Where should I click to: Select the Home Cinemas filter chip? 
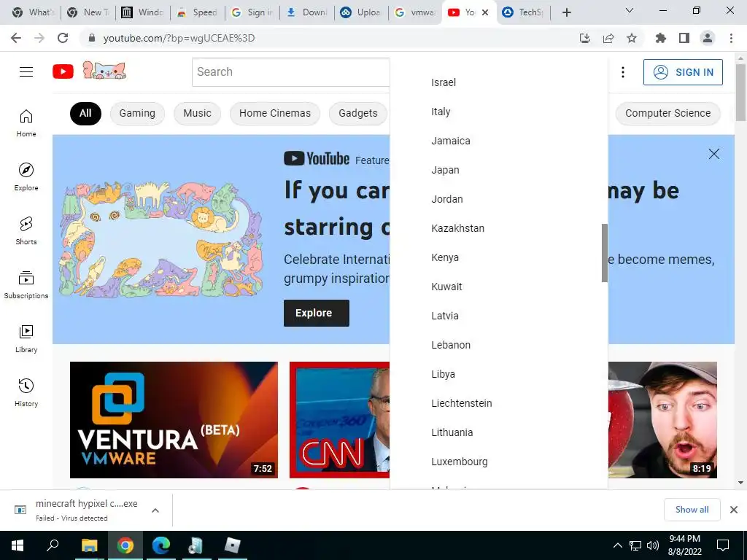coord(275,113)
